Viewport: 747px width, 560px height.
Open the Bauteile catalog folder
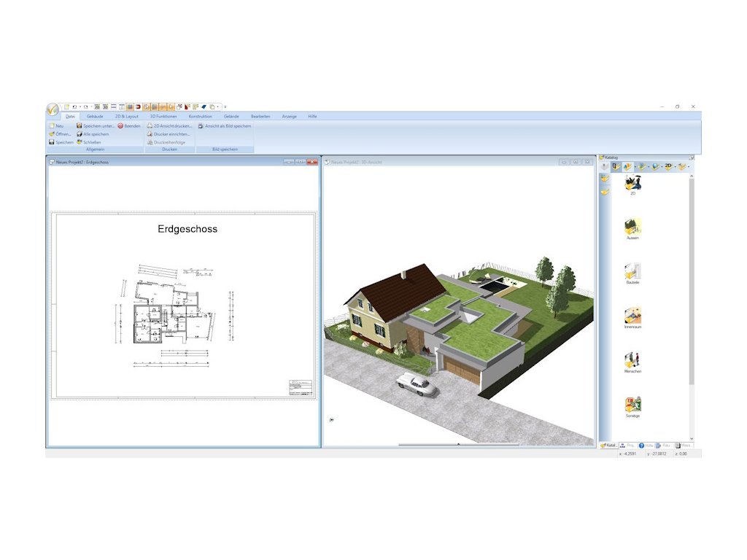[x=632, y=272]
